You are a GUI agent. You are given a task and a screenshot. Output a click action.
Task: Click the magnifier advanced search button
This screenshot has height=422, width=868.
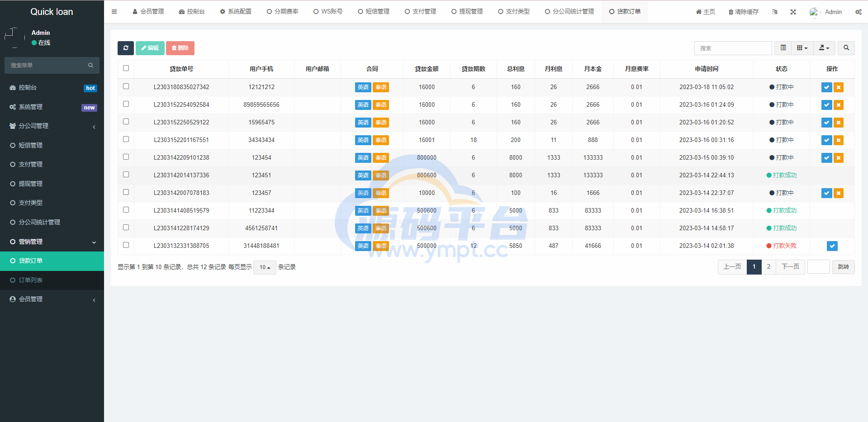[x=846, y=48]
